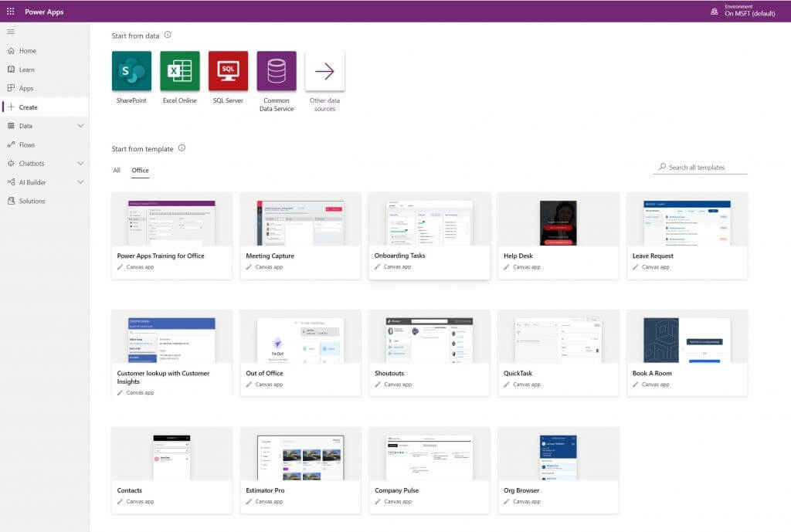Viewport: 791px width, 532px height.
Task: Go to Home in the sidebar
Action: 27,51
